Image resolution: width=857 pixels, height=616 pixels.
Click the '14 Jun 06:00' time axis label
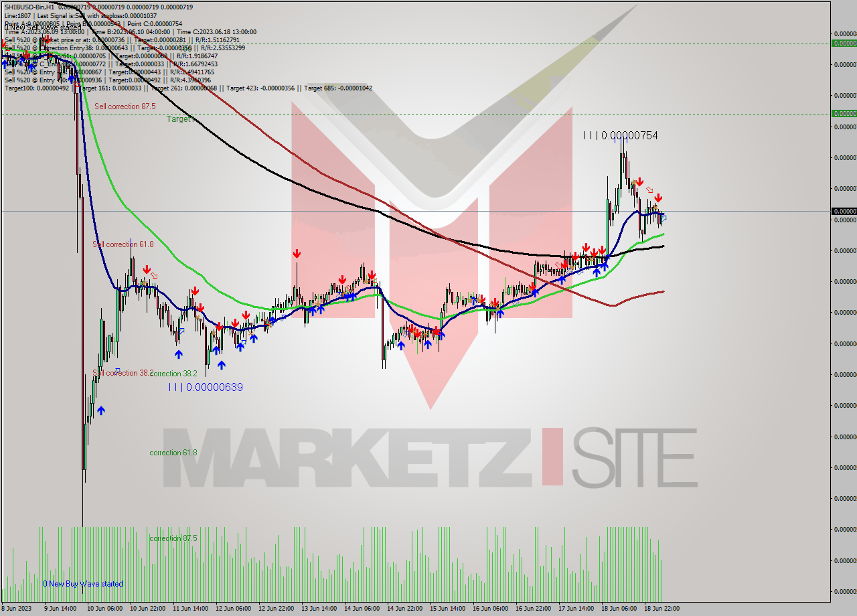tap(361, 608)
